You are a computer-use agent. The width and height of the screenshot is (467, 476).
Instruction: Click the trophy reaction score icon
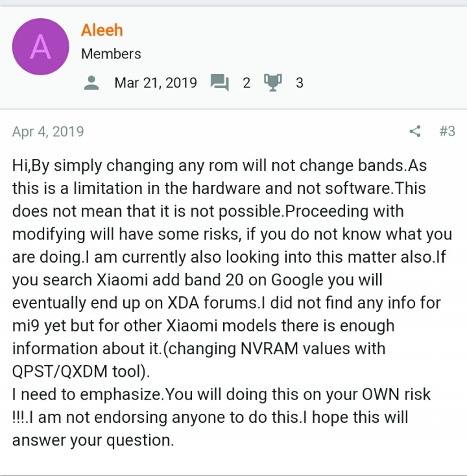tap(272, 82)
